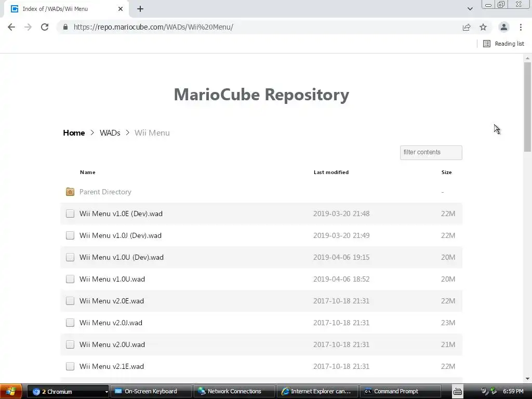The width and height of the screenshot is (532, 399).
Task: Click the share page icon in address bar
Action: 467,27
